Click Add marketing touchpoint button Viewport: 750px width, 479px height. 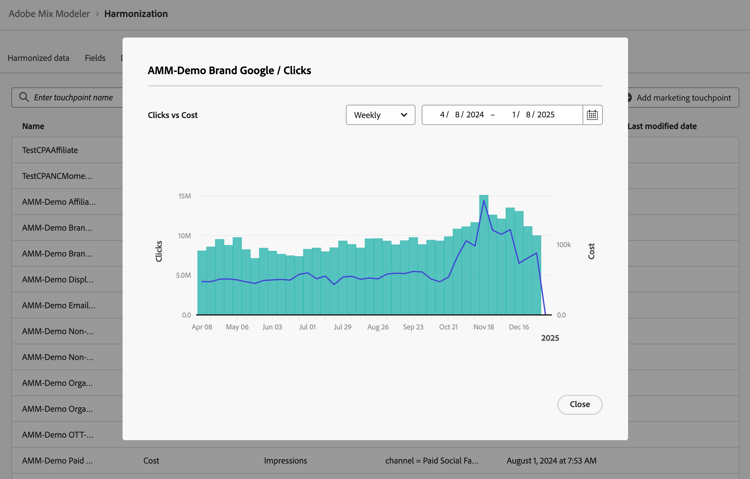[682, 98]
